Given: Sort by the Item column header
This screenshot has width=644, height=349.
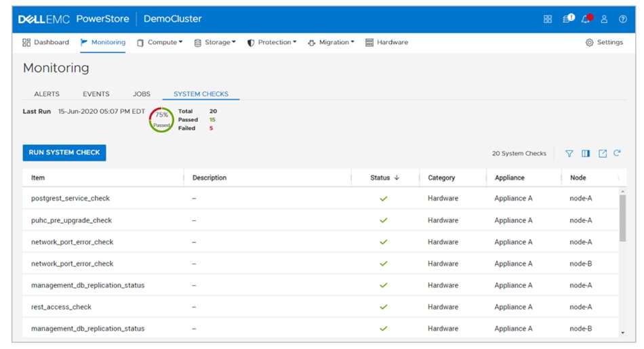Looking at the screenshot, I should point(38,178).
